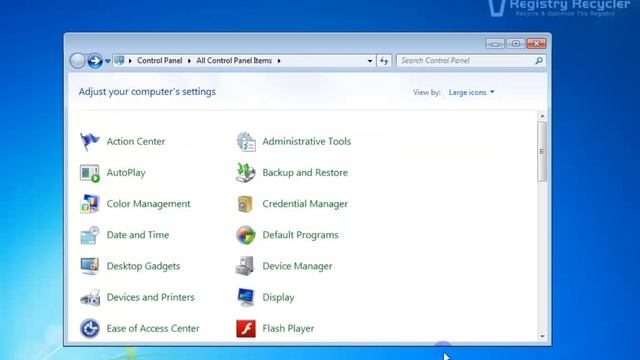Expand the recent pages history arrow
This screenshot has height=360, width=640.
pos(107,61)
